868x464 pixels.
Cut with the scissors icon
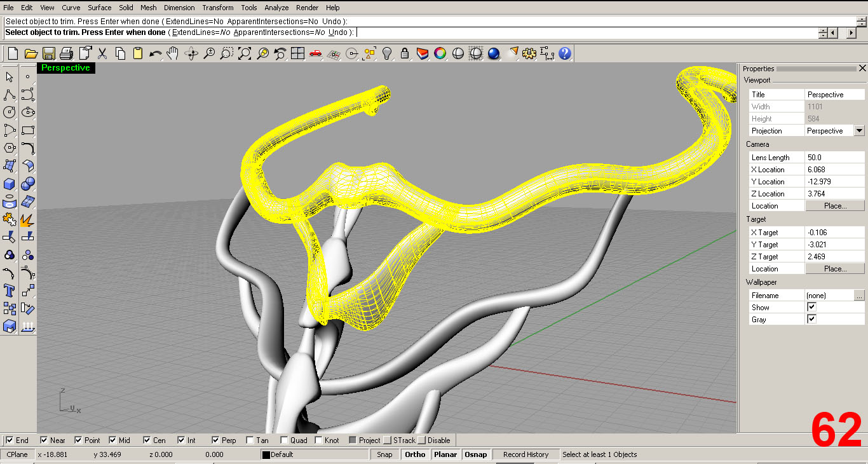pos(102,54)
